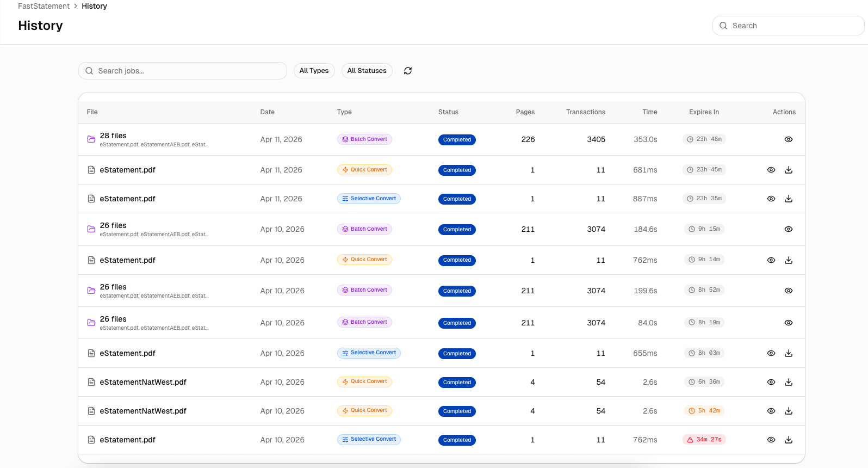Click the Date column header
This screenshot has width=868, height=468.
(267, 112)
